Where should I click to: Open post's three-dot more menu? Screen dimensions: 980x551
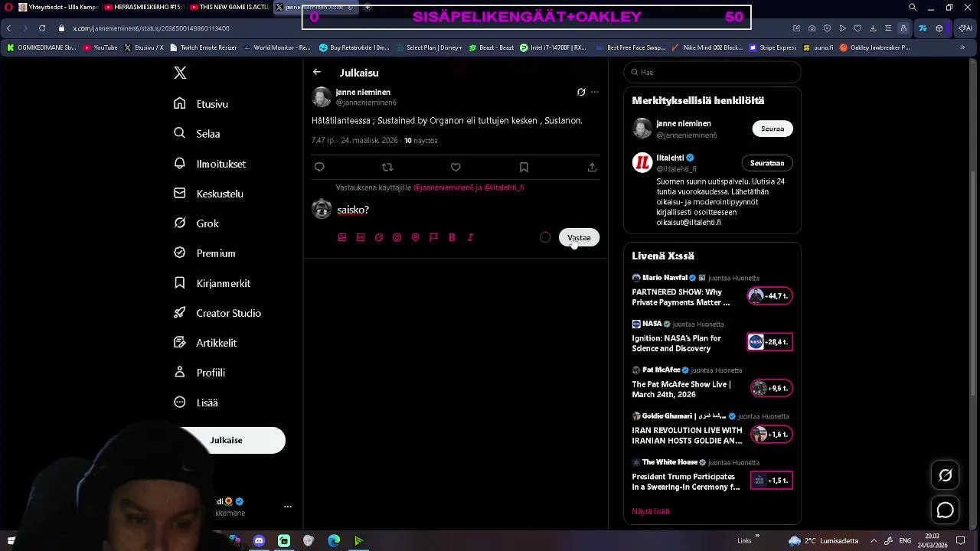(595, 92)
